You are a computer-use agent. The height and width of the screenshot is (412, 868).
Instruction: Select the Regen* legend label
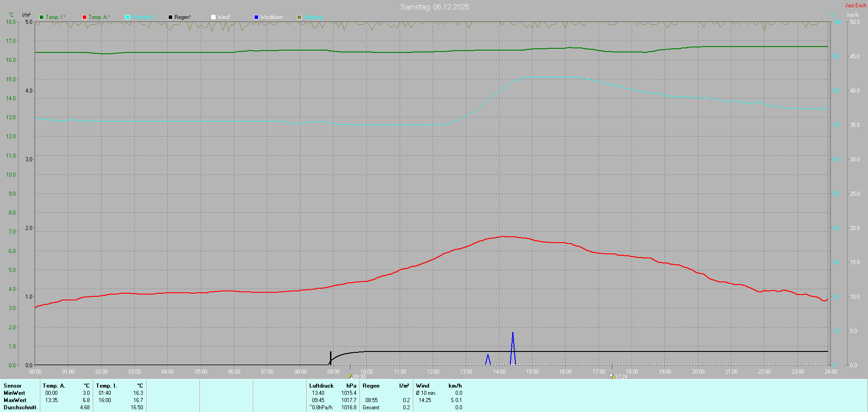(183, 17)
